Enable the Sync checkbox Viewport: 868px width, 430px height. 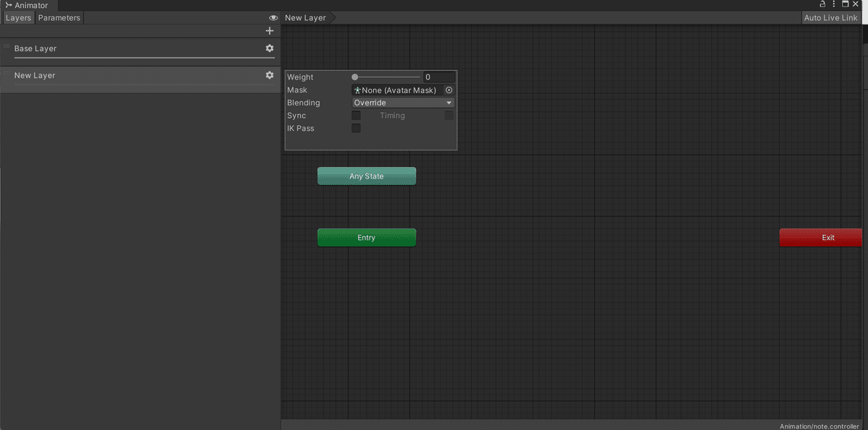[356, 115]
